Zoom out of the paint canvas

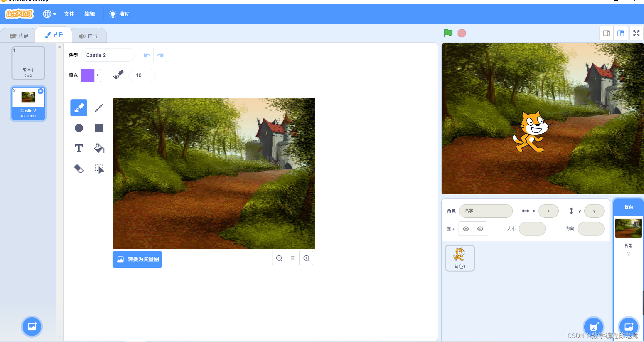tap(279, 258)
